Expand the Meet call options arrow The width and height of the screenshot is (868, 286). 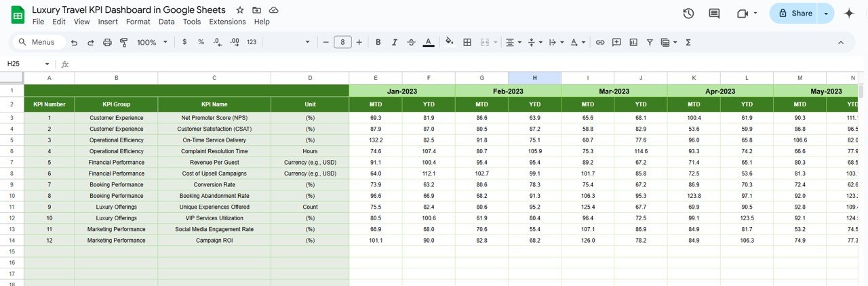[755, 14]
